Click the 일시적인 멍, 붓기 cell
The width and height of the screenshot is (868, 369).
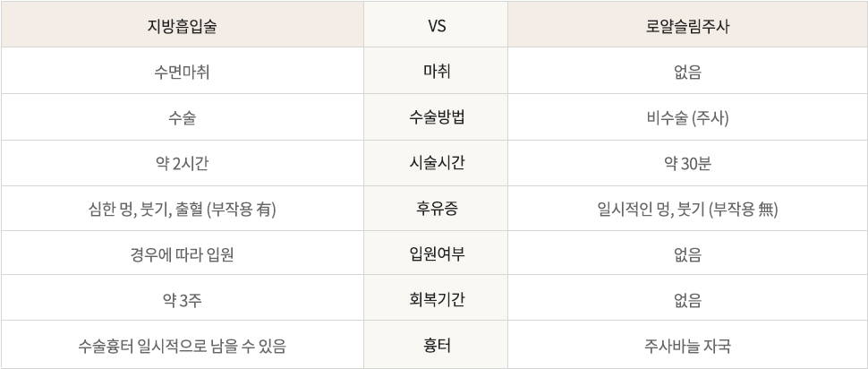click(x=687, y=210)
